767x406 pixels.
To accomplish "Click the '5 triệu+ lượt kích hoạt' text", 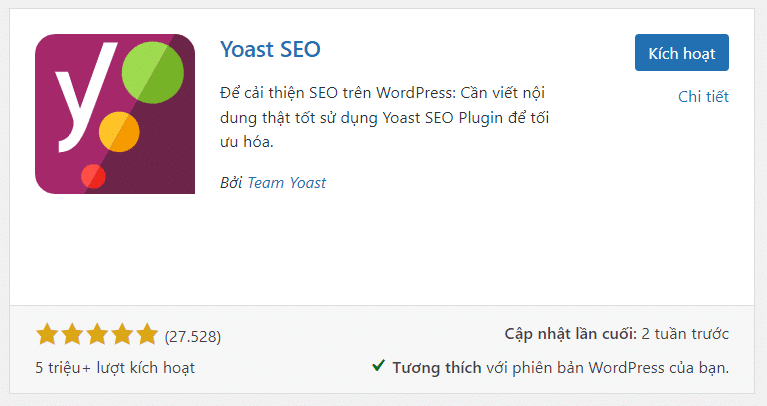I will (115, 367).
